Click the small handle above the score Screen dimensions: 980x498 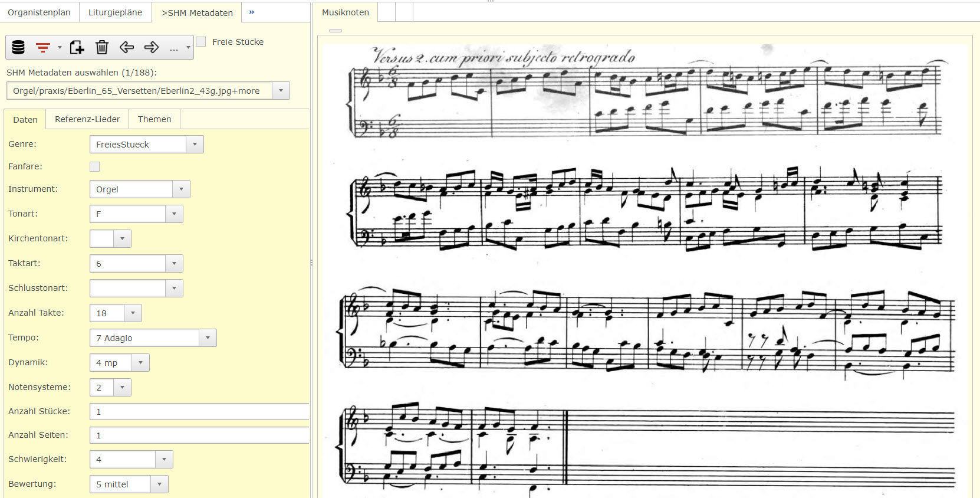click(336, 31)
